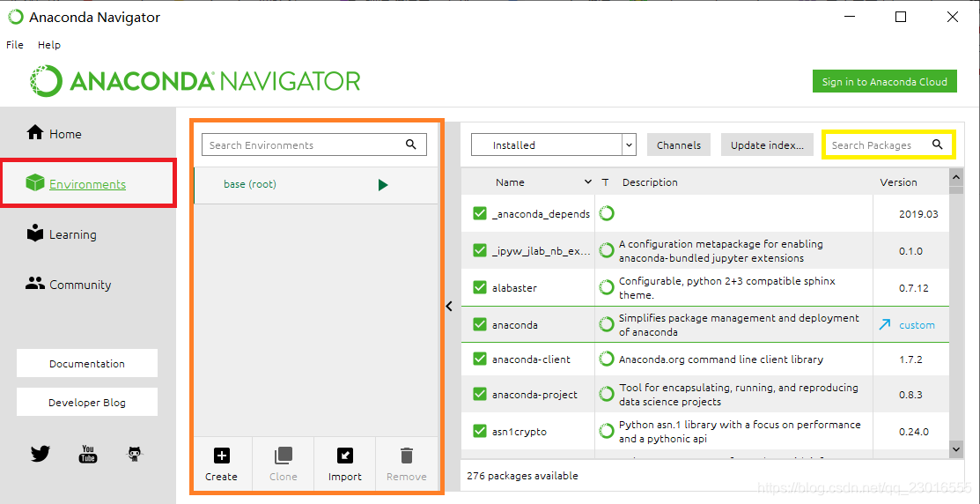Screen dimensions: 980x504
Task: Click the type icon in anaconda-client row
Action: click(607, 359)
